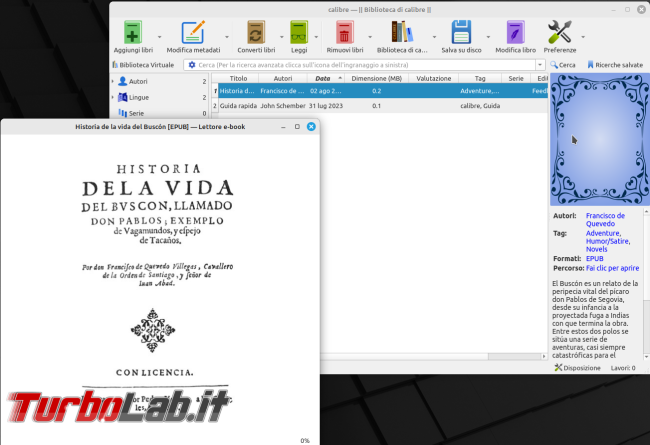This screenshot has width=650, height=445.
Task: Sort by Valutazione column header
Action: [434, 78]
